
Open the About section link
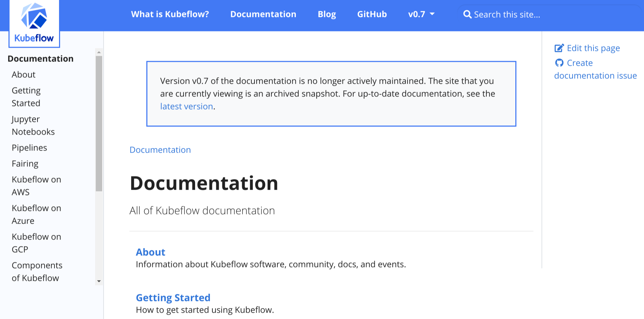pos(151,252)
